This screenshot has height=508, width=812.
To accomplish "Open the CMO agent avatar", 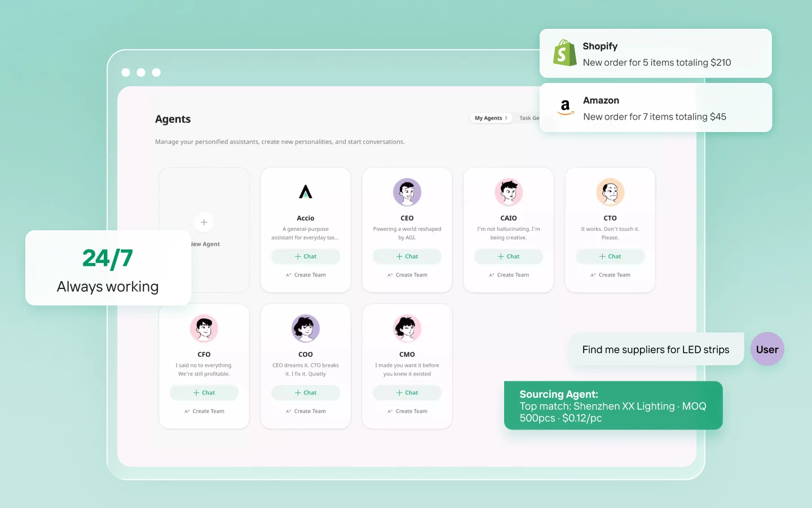I will [407, 329].
